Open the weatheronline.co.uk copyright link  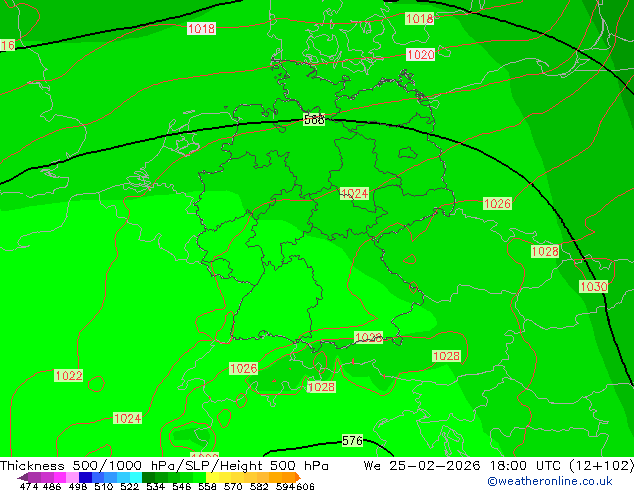tap(550, 481)
